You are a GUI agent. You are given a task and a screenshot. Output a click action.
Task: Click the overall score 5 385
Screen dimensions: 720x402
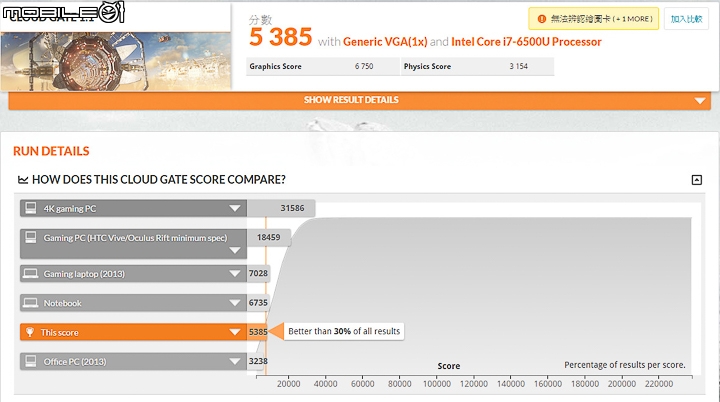281,37
